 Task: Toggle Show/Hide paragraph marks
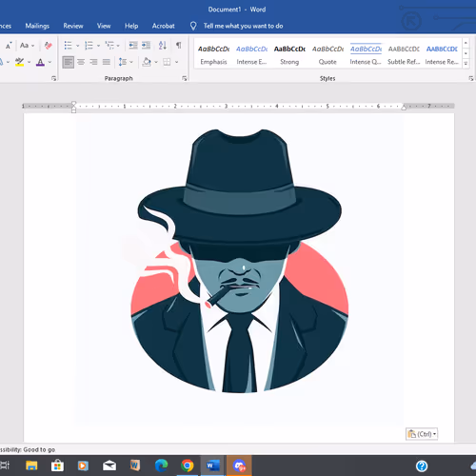click(179, 46)
